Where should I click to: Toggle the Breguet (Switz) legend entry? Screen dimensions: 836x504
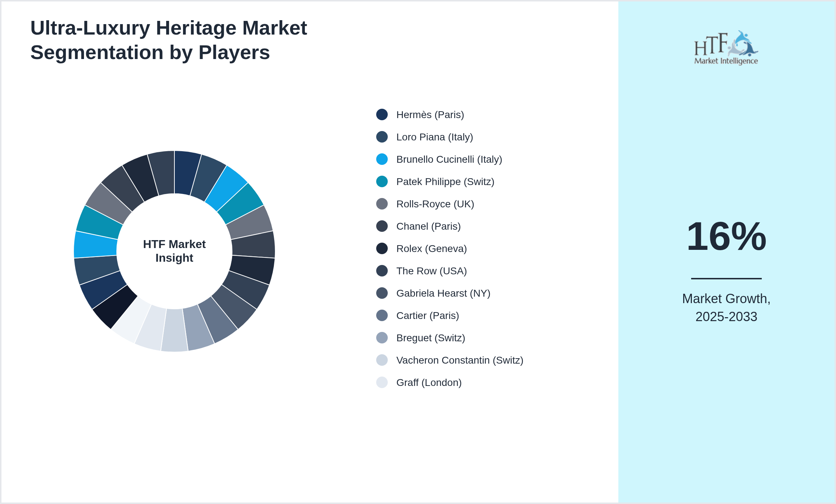pyautogui.click(x=431, y=338)
